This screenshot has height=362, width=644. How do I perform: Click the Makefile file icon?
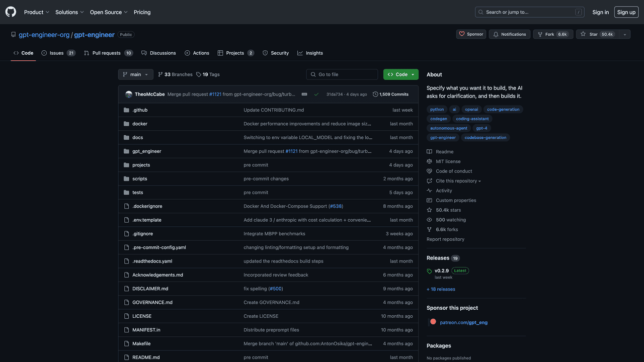coord(127,344)
